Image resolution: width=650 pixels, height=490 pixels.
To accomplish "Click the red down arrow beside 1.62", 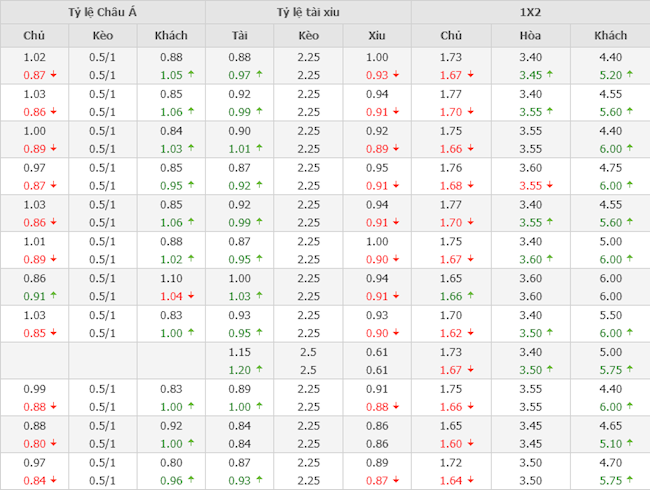I will tap(470, 332).
